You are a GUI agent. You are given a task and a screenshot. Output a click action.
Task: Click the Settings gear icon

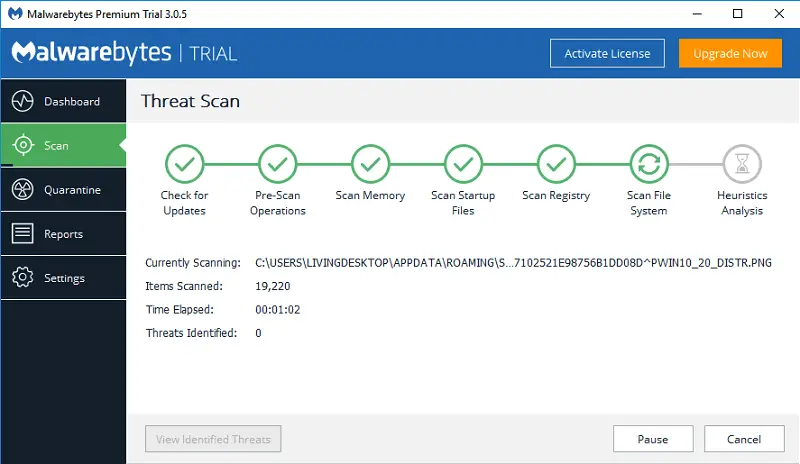click(22, 277)
